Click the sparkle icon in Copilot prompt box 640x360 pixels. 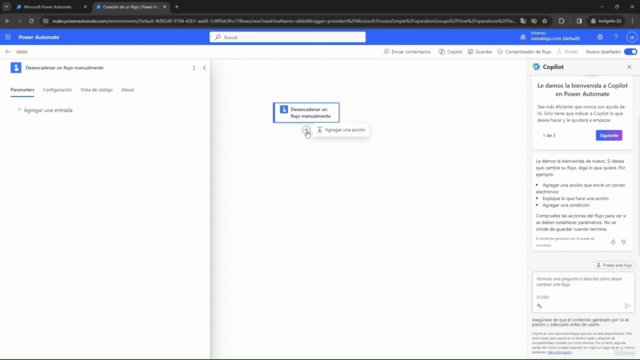pyautogui.click(x=539, y=306)
